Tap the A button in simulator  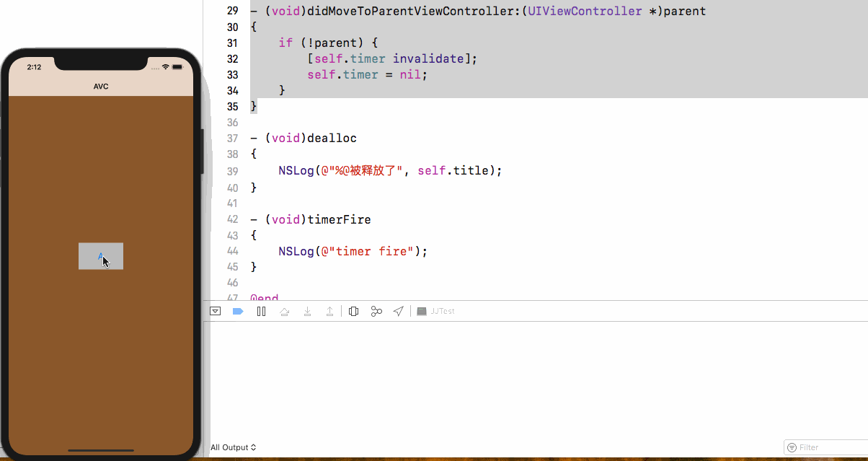click(x=101, y=256)
